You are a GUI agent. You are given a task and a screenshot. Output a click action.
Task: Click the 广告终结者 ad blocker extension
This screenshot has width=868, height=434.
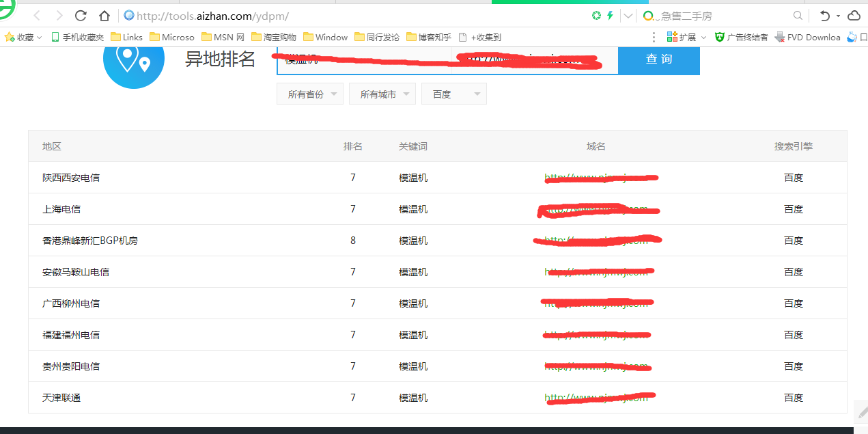(x=741, y=37)
